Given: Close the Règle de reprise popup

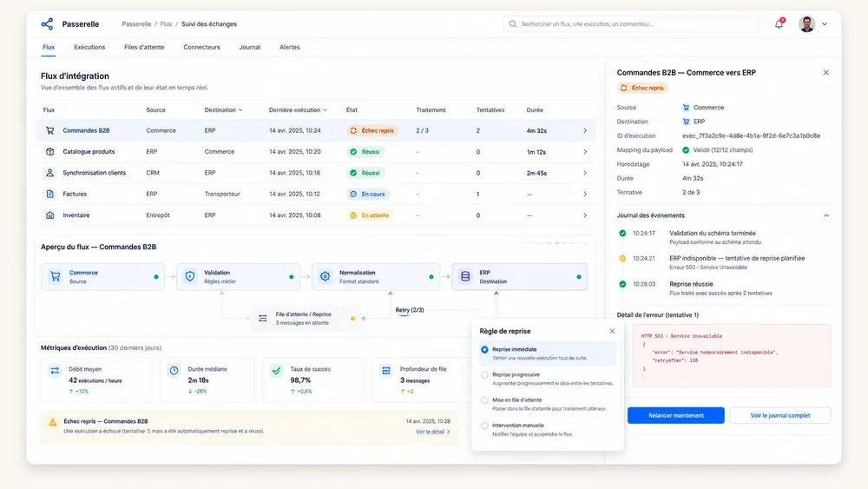Looking at the screenshot, I should pyautogui.click(x=612, y=331).
